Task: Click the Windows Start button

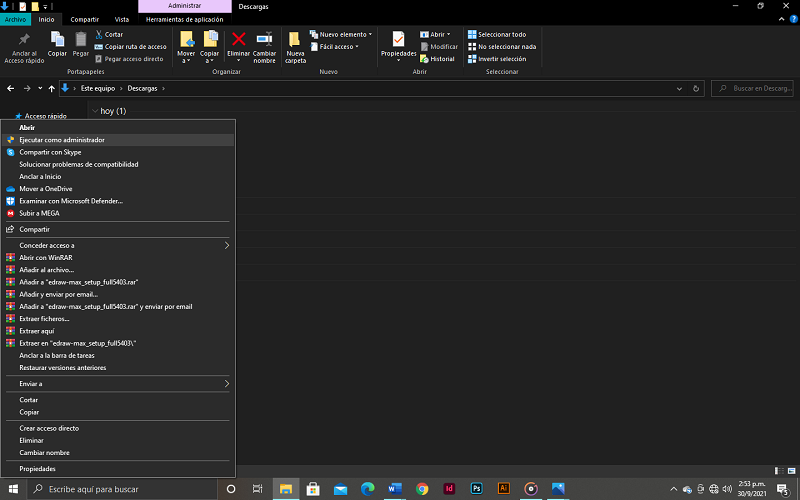Action: 13,489
